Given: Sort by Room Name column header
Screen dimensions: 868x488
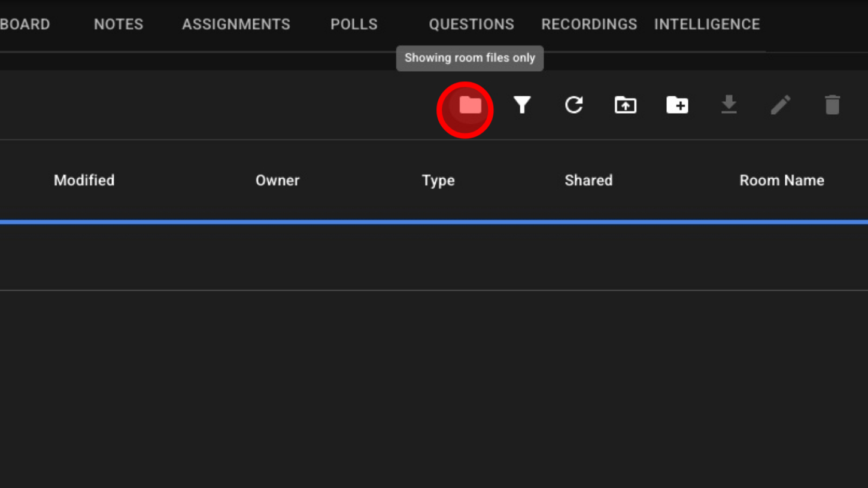Looking at the screenshot, I should [x=782, y=181].
